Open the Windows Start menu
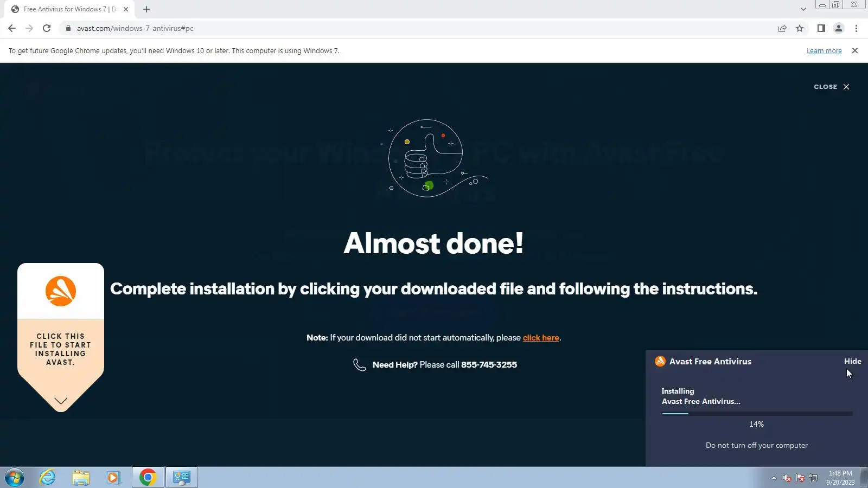Image resolution: width=868 pixels, height=488 pixels. (x=15, y=478)
